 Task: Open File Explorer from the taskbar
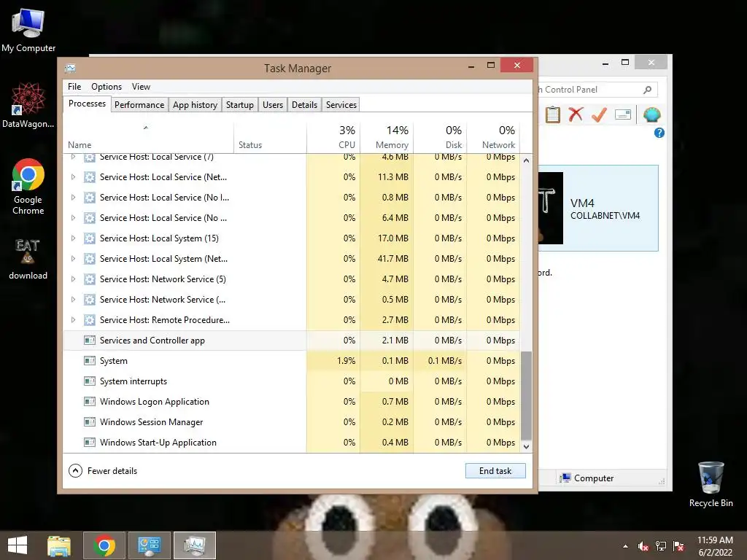coord(59,545)
